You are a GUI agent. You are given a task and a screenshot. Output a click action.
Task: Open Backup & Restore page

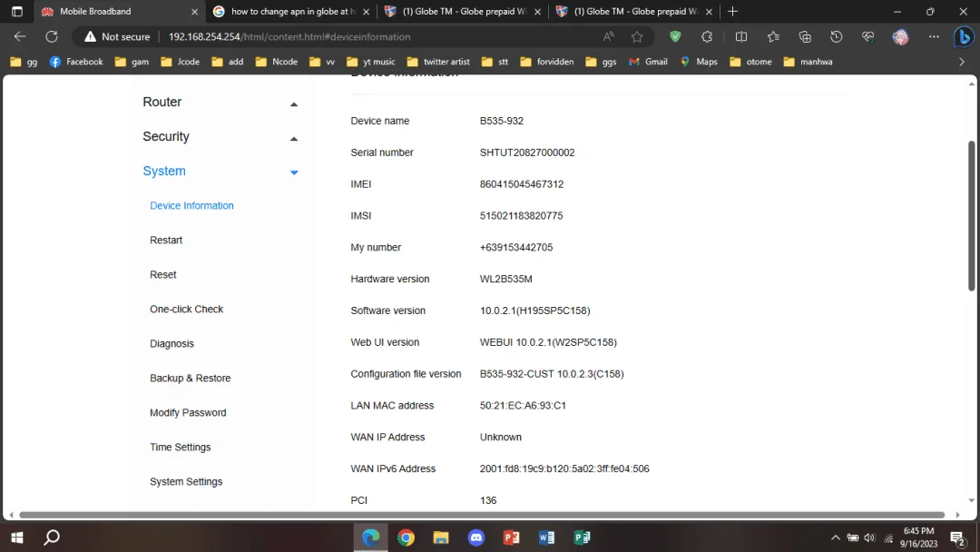pyautogui.click(x=190, y=379)
